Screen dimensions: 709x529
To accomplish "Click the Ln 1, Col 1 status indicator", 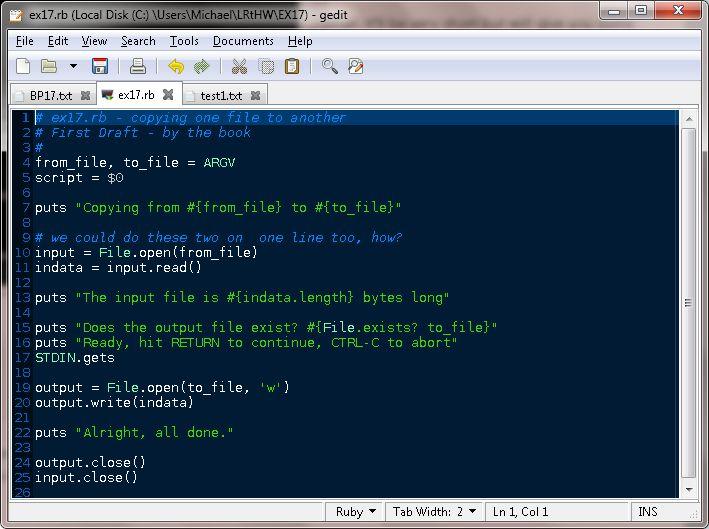I will 520,512.
